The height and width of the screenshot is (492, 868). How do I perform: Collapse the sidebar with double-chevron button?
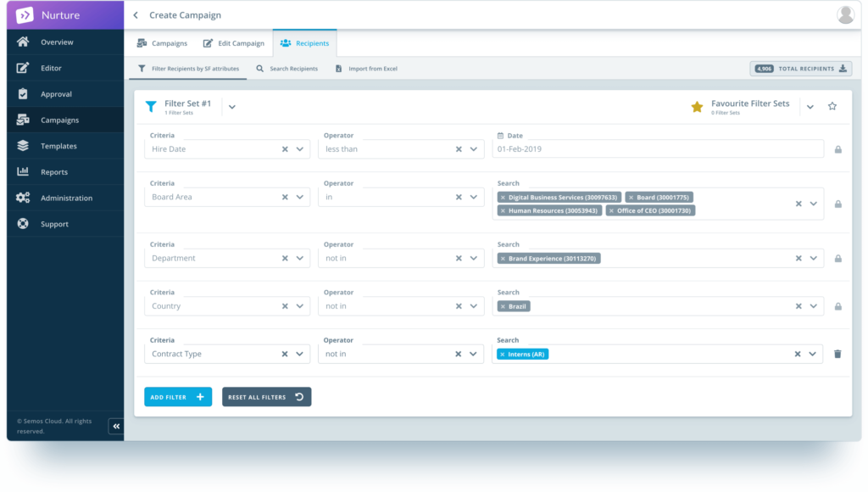[116, 426]
